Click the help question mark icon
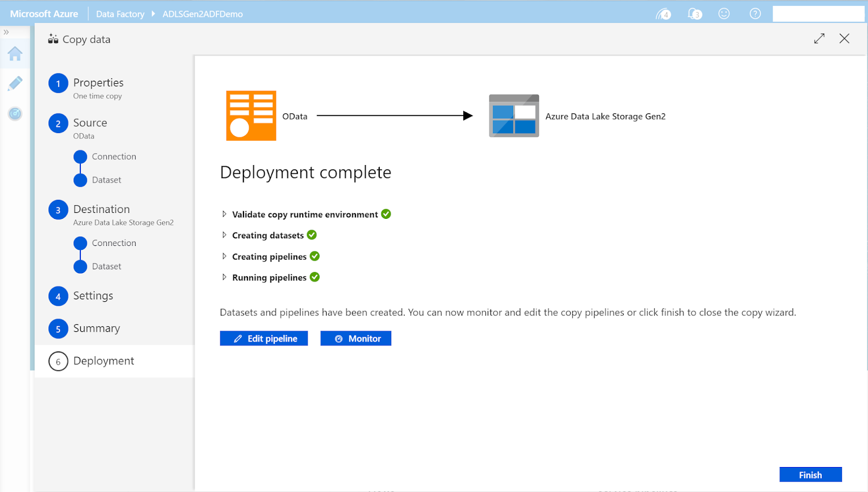This screenshot has height=492, width=868. 755,14
